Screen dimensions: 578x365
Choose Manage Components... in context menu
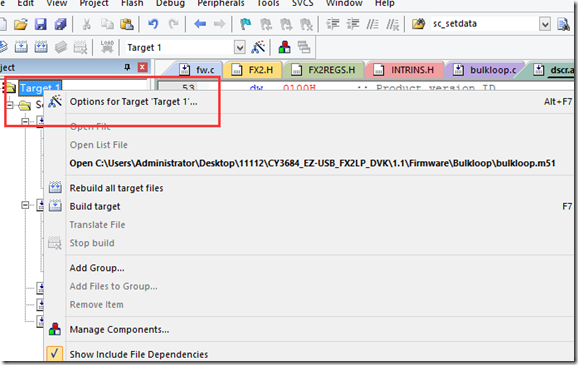(310, 329)
